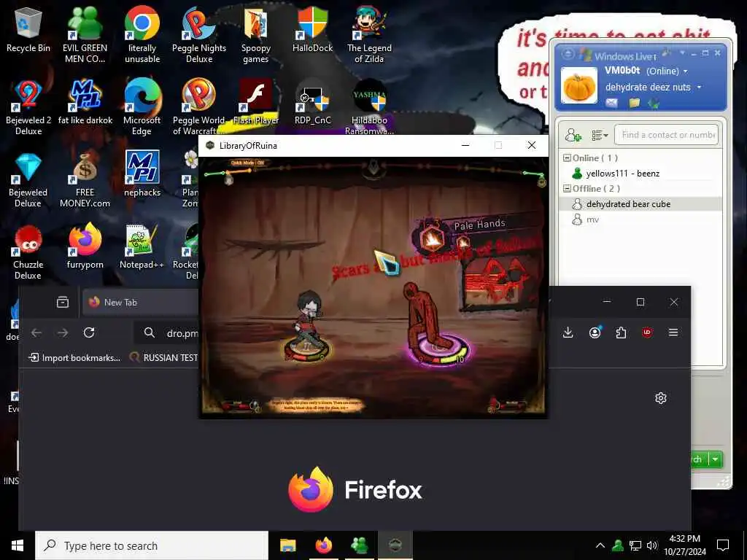Viewport: 747px width, 560px height.
Task: Click the uBlock Origin toolbar icon
Action: click(x=647, y=332)
